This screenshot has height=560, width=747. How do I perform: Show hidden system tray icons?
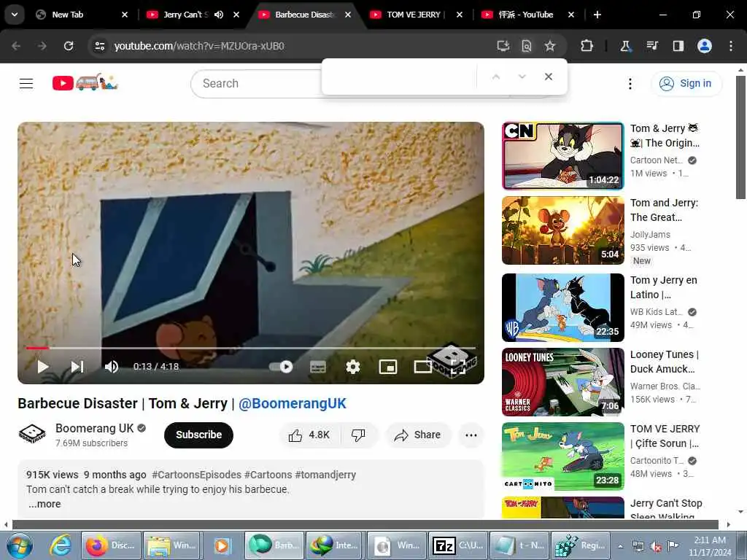pos(620,546)
